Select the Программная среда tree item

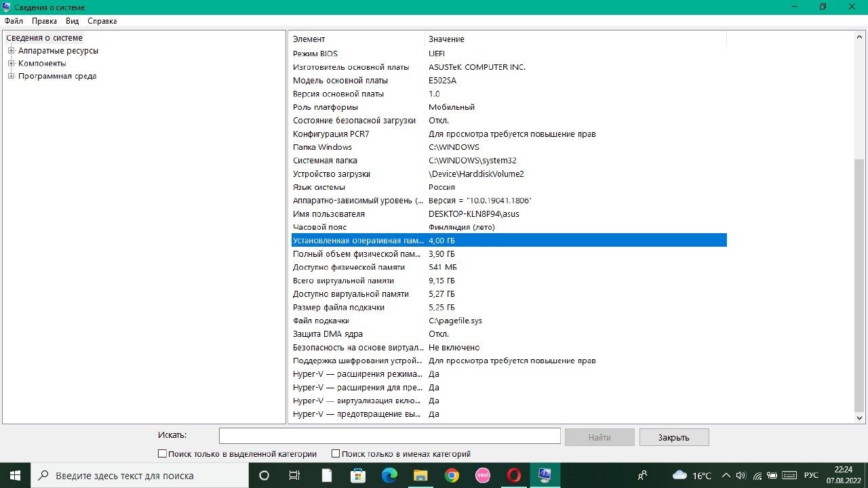point(57,76)
